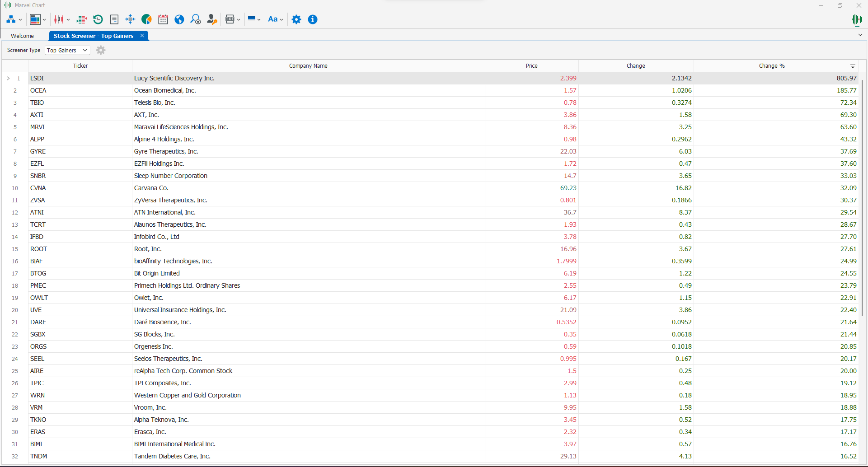Select the AXTI ticker cell
Screen dimensions: 868x467
[80, 115]
